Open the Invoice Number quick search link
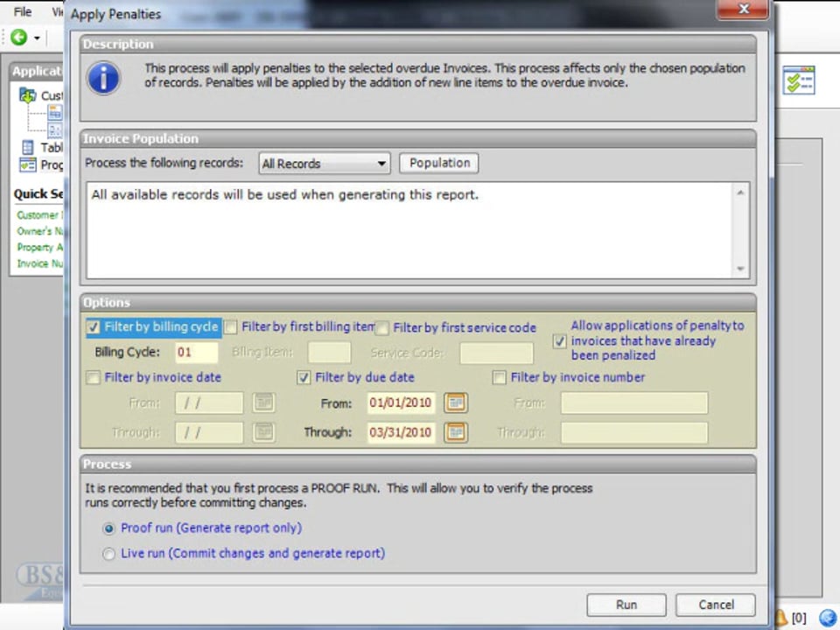This screenshot has height=630, width=840. (x=39, y=263)
